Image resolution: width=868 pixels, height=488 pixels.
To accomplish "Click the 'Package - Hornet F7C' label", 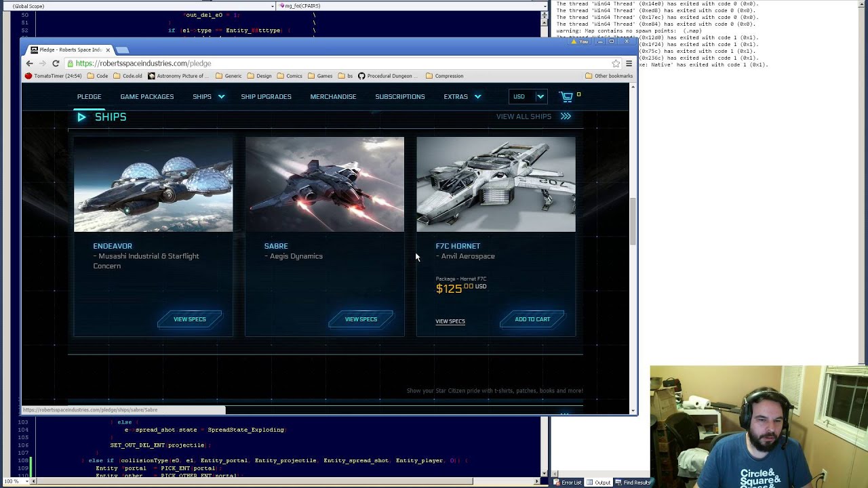I will click(461, 279).
